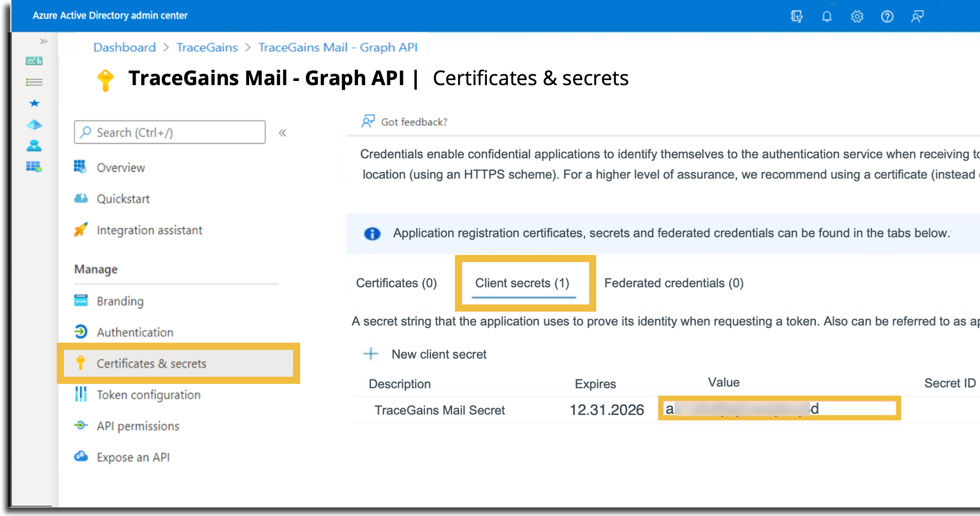Collapse the side menu with double-left chevron
Viewport: 980px width, 516px height.
tap(282, 133)
